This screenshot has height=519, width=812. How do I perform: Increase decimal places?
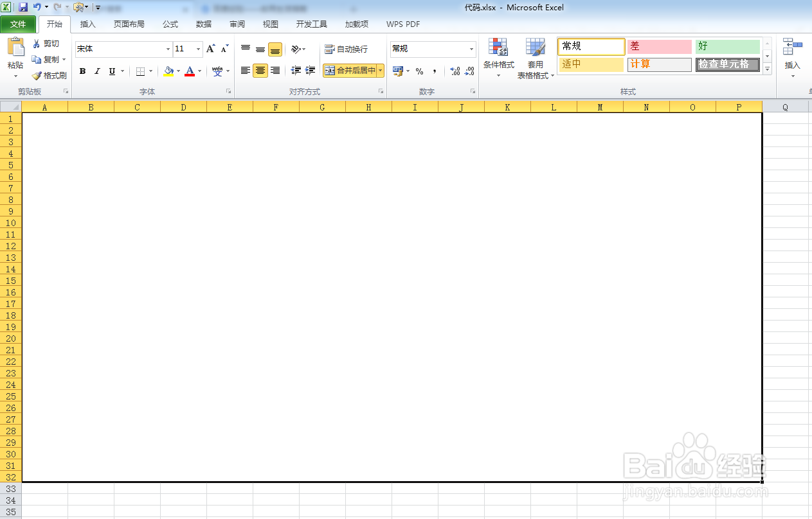pos(455,71)
